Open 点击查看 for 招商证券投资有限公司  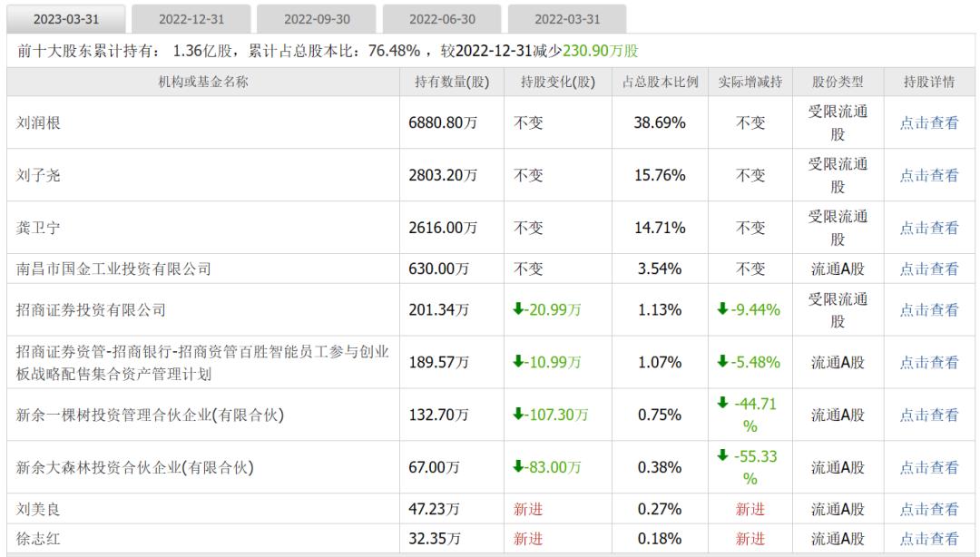point(929,310)
